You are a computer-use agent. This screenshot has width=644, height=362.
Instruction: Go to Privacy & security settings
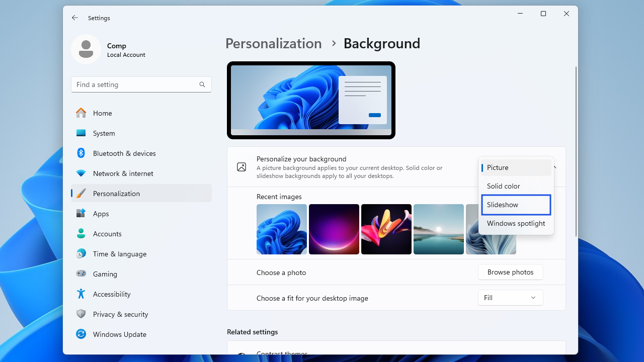tap(141, 314)
